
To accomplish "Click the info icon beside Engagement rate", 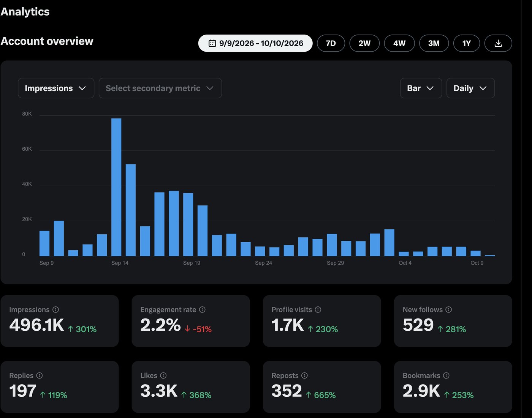I will [x=202, y=309].
